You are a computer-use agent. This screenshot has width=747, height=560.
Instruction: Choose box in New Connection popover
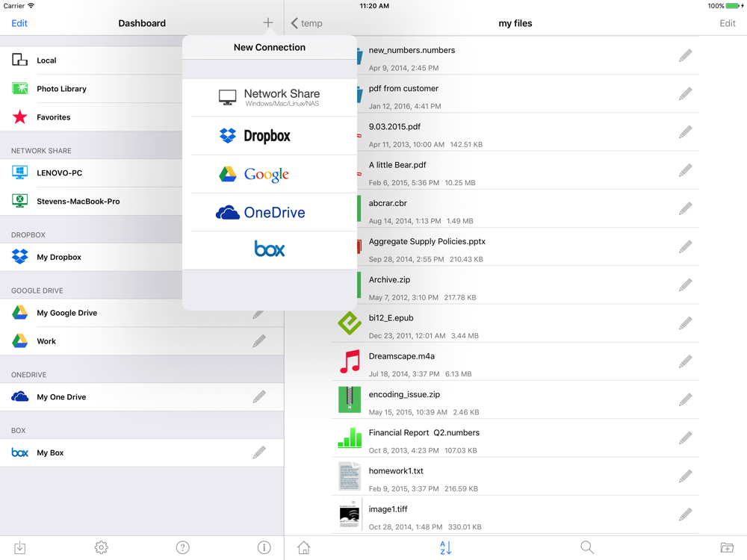pos(270,249)
